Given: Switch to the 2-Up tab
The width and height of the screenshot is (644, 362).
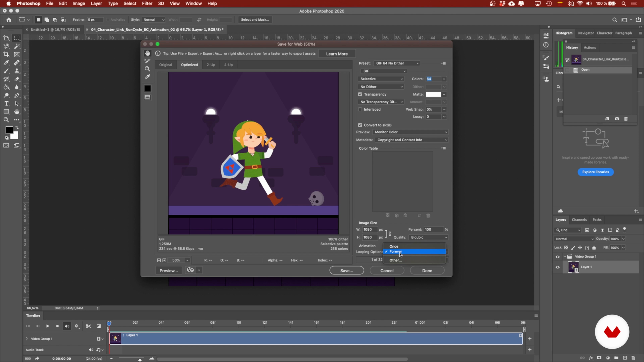Looking at the screenshot, I should pyautogui.click(x=210, y=65).
